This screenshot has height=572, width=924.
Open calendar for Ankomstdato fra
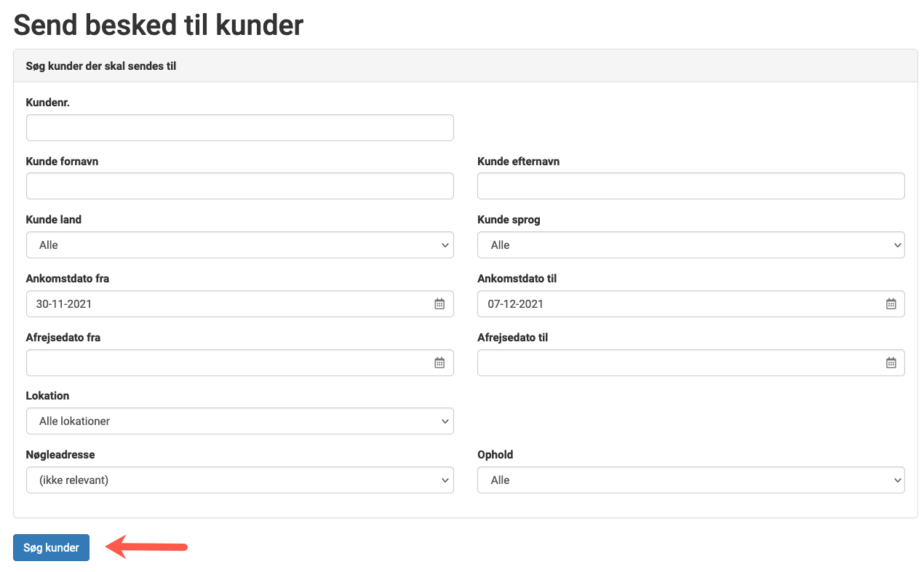coord(439,304)
